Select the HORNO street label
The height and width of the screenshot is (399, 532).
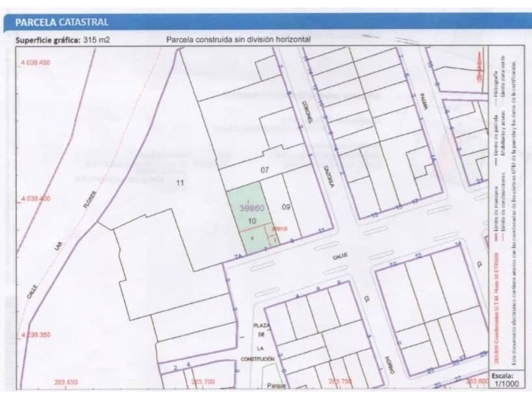tap(389, 365)
